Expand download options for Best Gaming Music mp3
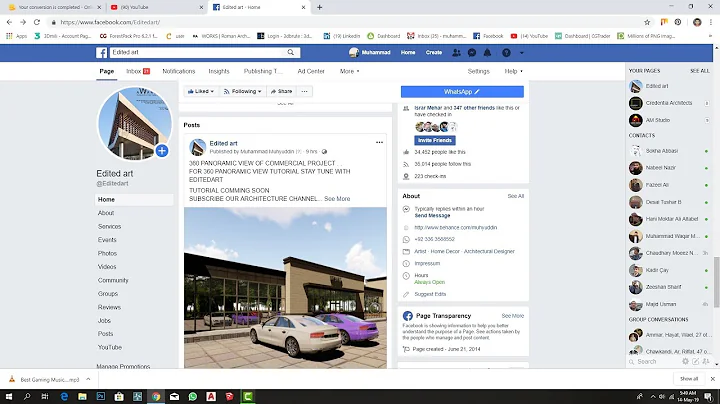This screenshot has width=720, height=404. tap(88, 379)
